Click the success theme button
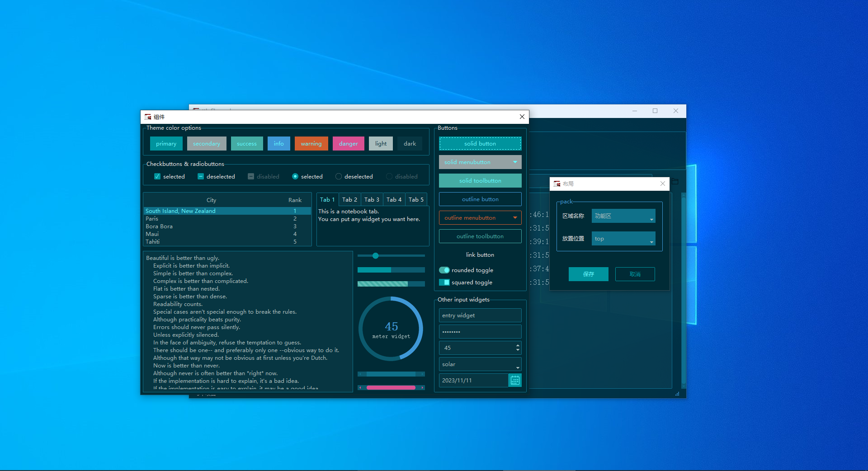 point(247,144)
